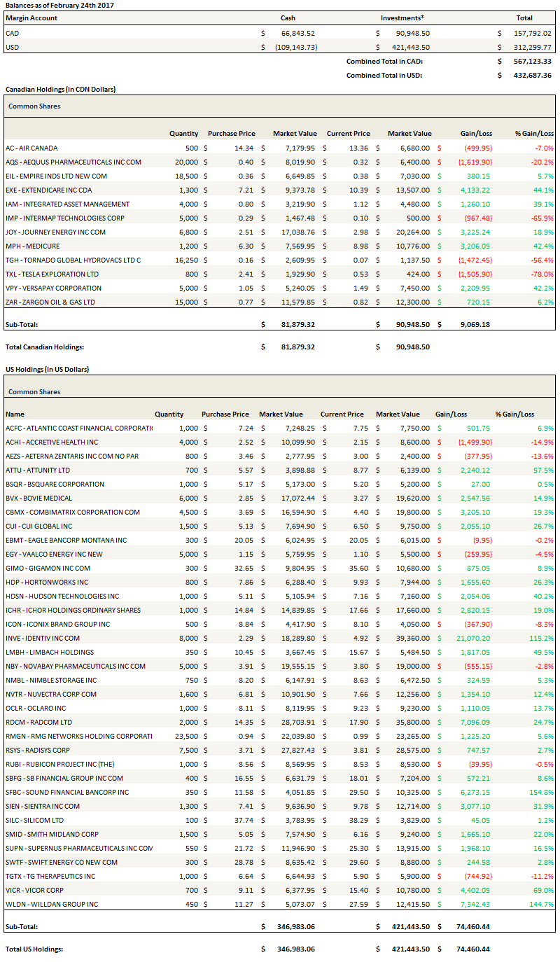Select the 154.8% gain for Sound Financial Bancorp
This screenshot has height=962, width=560.
pos(542,792)
